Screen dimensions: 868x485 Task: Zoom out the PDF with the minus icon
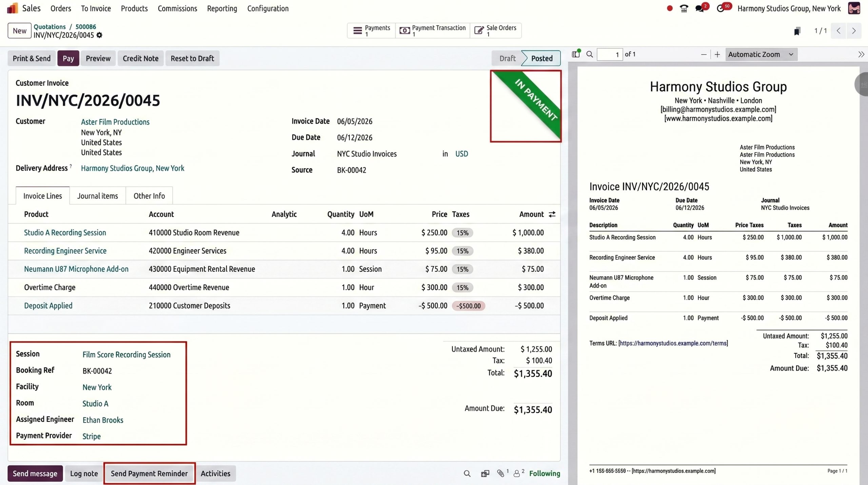(704, 55)
